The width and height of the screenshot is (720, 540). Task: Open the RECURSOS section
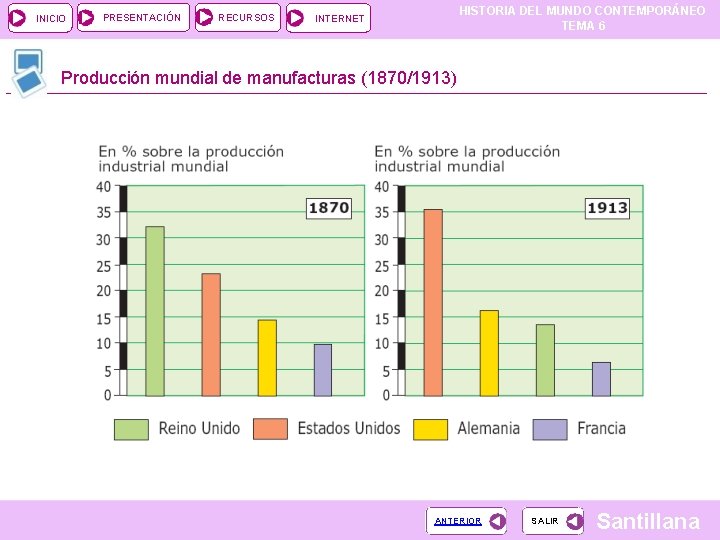pyautogui.click(x=237, y=17)
